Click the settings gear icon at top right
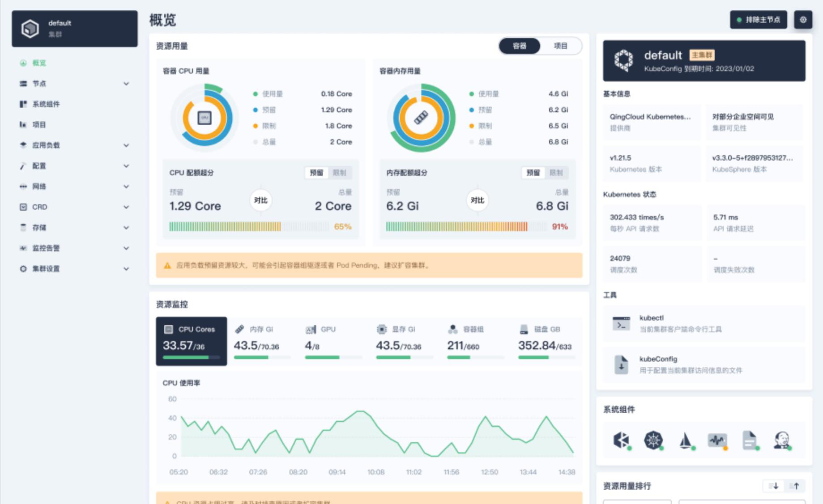This screenshot has height=504, width=823. 803,20
